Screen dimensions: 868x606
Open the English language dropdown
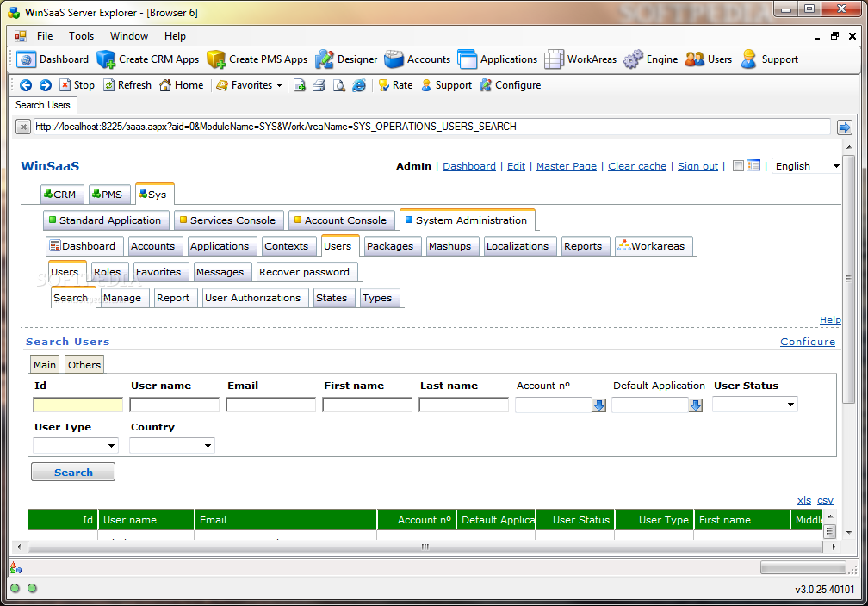point(807,166)
